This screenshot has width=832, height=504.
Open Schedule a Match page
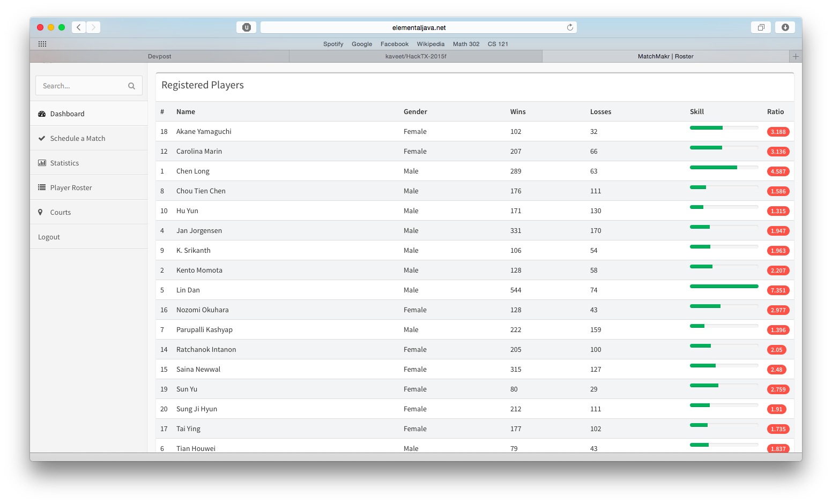[89, 138]
